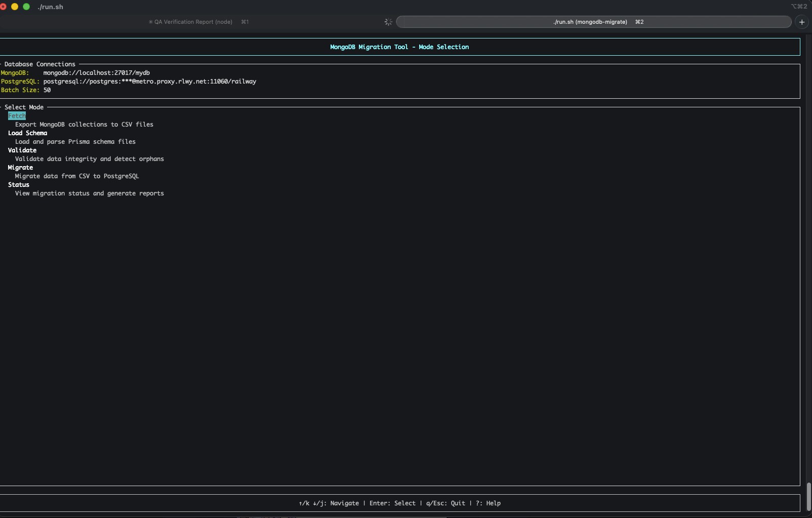Click 'Load and parse Prisma schema files' text

point(75,142)
